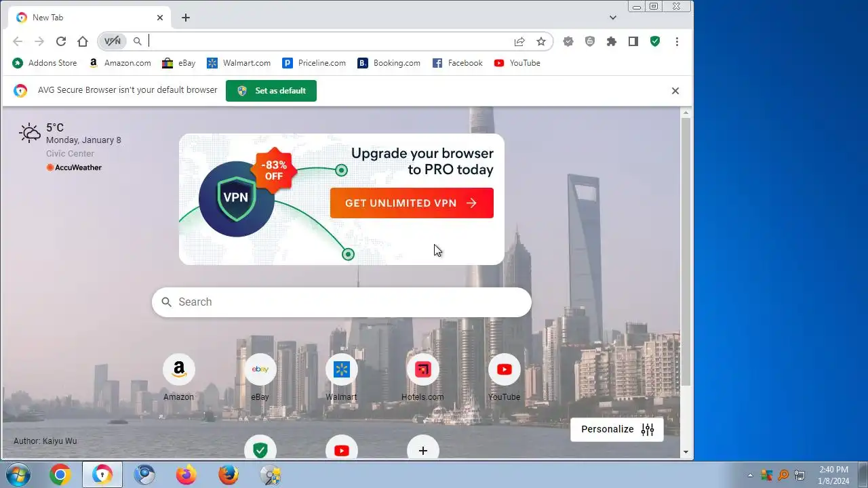The width and height of the screenshot is (868, 488).
Task: Open the eBay shortcut tile
Action: click(x=260, y=378)
